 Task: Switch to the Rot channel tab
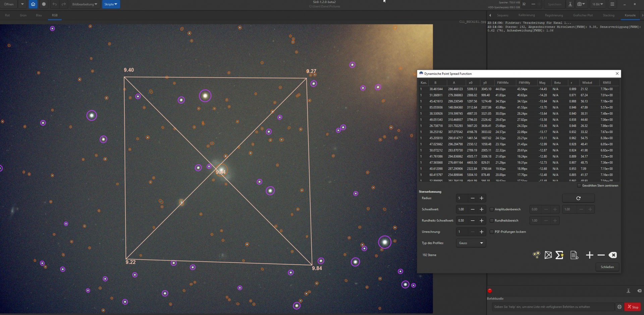(x=7, y=15)
